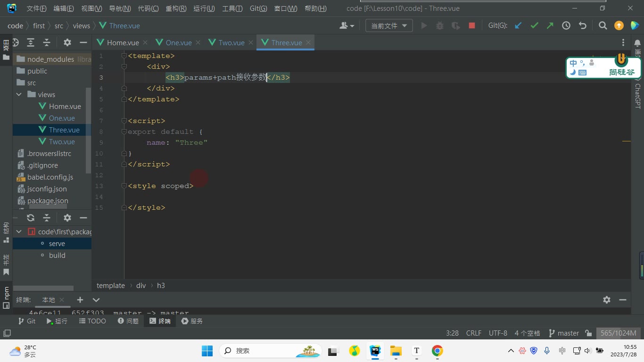Click the Git rollback undo icon
This screenshot has width=644, height=362.
pos(582,26)
